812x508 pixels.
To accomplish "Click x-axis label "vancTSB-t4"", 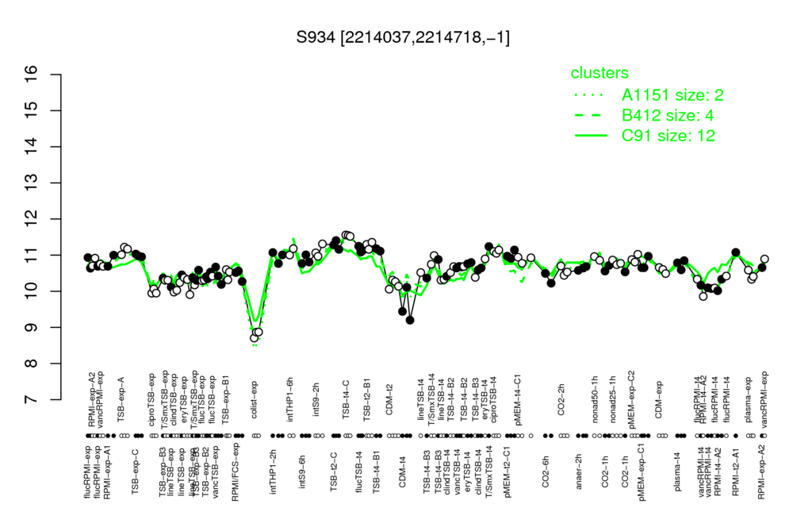I will (458, 471).
